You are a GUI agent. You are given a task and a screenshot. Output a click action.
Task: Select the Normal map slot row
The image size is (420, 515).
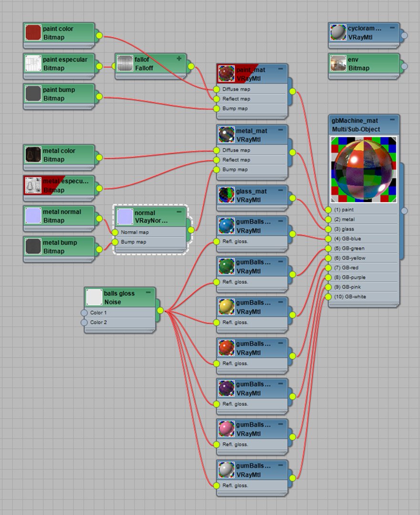(150, 232)
